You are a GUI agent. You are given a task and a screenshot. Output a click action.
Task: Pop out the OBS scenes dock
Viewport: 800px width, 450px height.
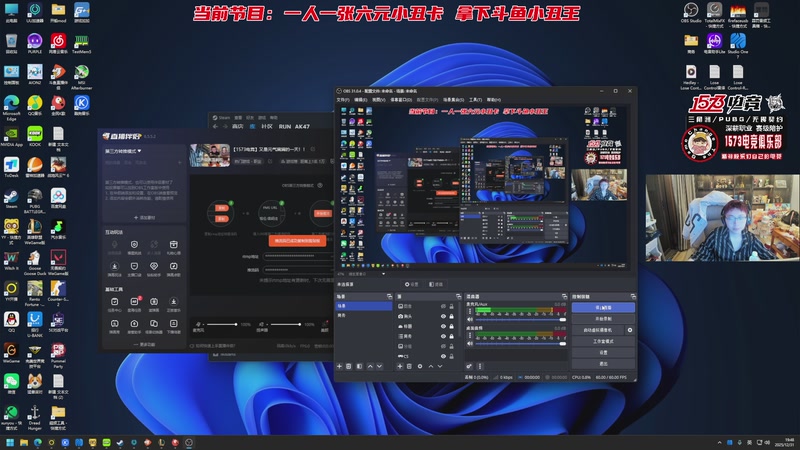[x=389, y=296]
